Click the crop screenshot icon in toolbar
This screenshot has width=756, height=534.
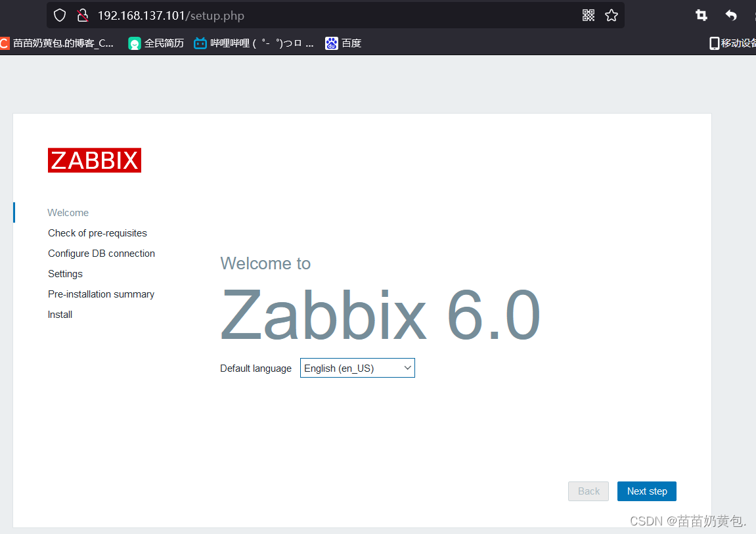click(x=701, y=15)
